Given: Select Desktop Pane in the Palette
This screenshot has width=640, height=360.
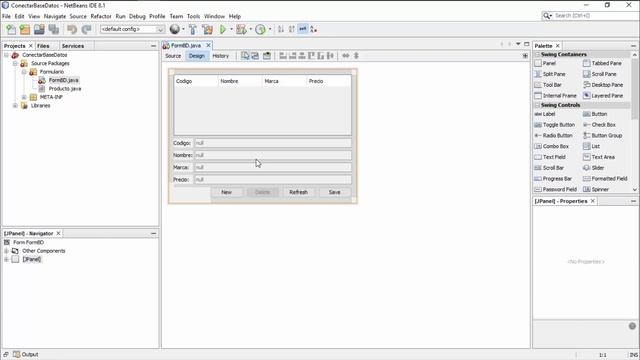Looking at the screenshot, I should click(x=603, y=85).
